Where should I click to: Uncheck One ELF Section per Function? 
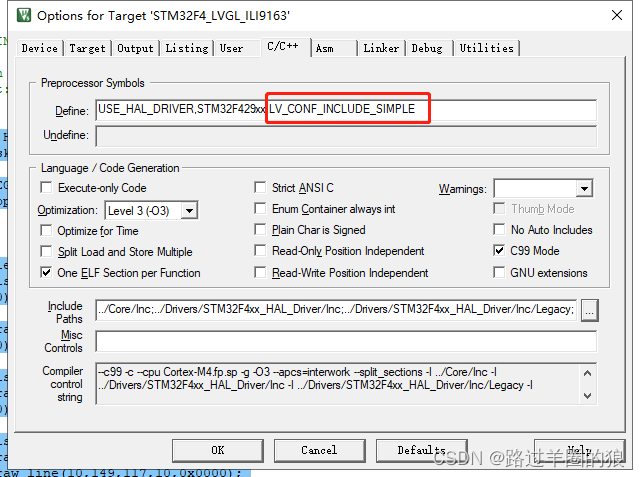point(47,273)
